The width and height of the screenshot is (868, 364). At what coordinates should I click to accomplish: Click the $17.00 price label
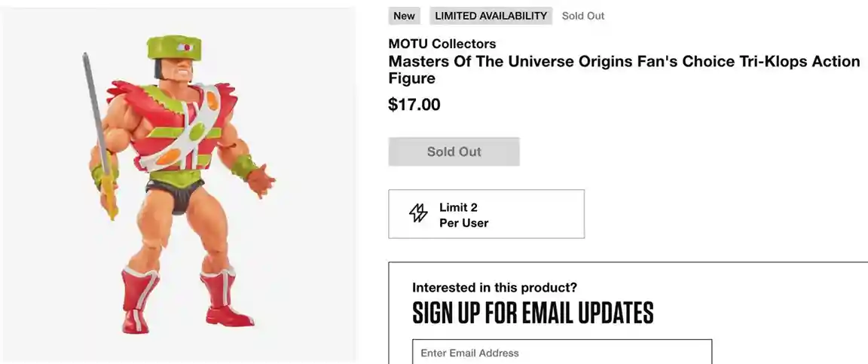click(414, 105)
